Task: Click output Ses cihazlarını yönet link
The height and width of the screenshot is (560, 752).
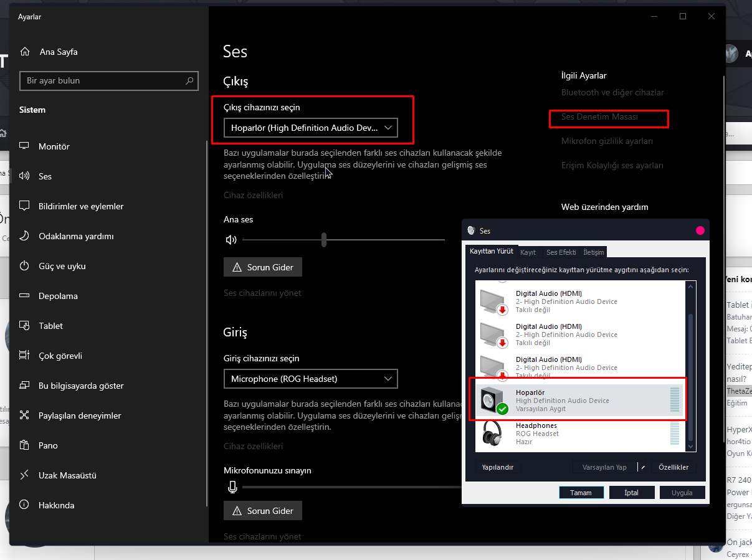Action: coord(262,293)
